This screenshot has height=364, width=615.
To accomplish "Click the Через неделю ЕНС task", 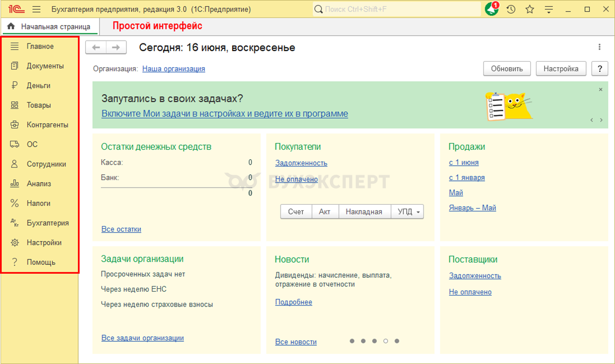I will 134,289.
